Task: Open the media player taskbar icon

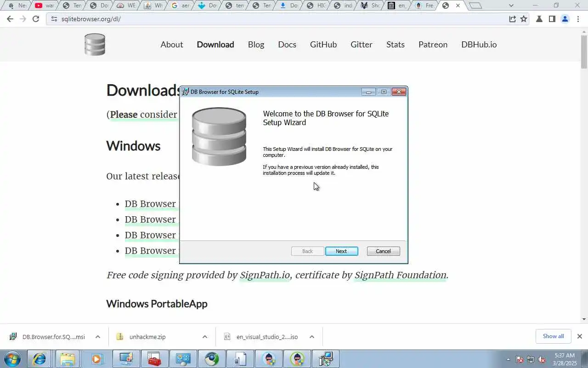Action: pyautogui.click(x=96, y=359)
